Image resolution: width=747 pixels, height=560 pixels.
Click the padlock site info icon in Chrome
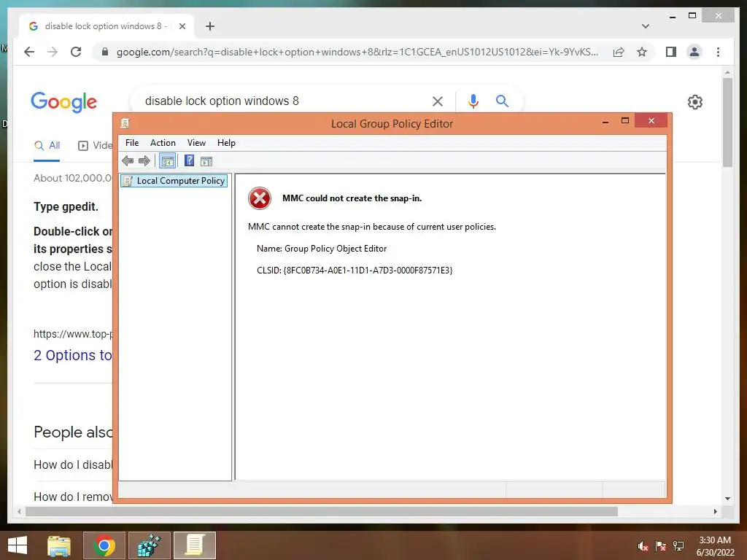point(105,52)
